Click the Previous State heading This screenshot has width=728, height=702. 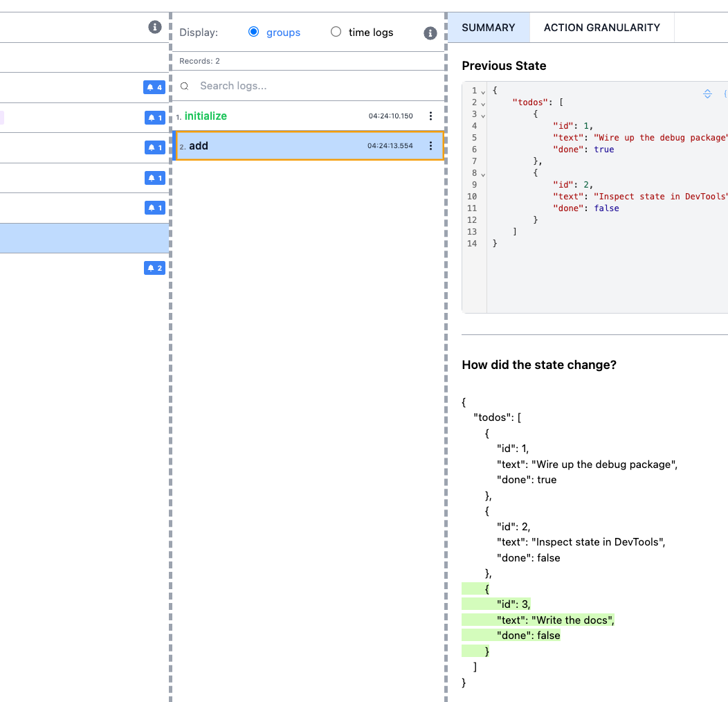(504, 66)
